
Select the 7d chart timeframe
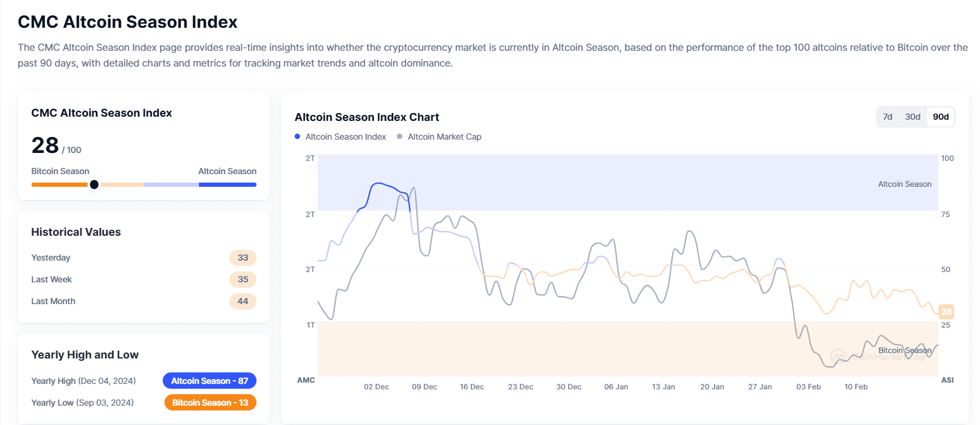888,117
